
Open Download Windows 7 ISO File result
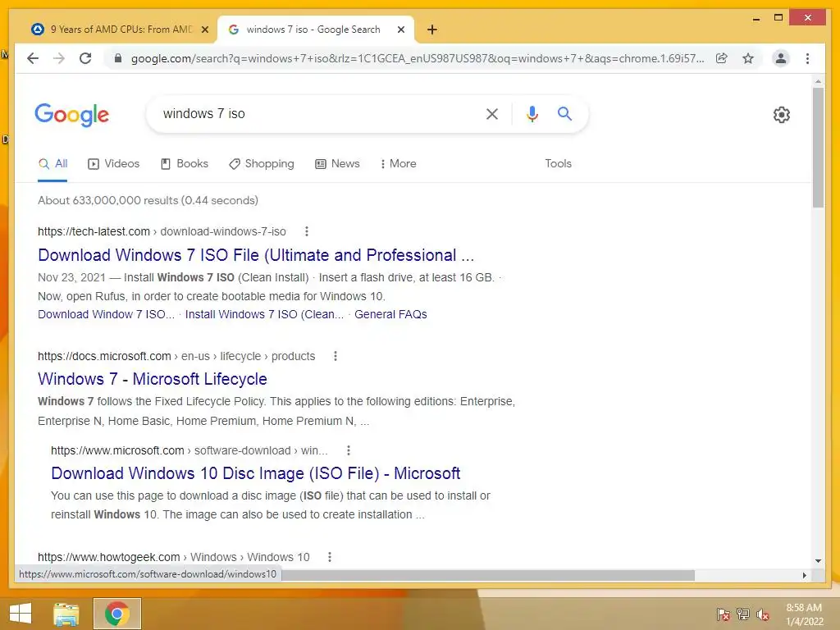coord(256,255)
